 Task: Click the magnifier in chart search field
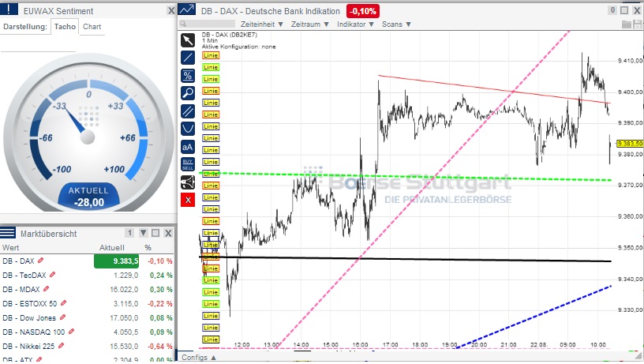(x=183, y=24)
